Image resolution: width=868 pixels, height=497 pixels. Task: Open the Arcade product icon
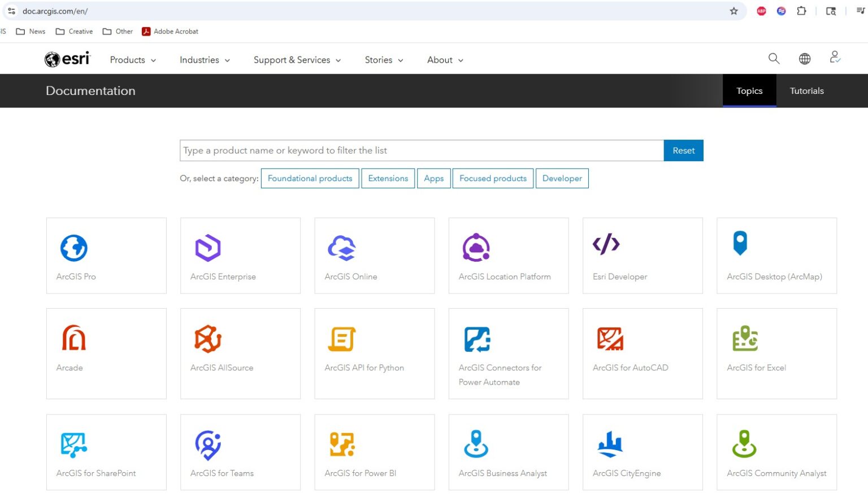[74, 338]
